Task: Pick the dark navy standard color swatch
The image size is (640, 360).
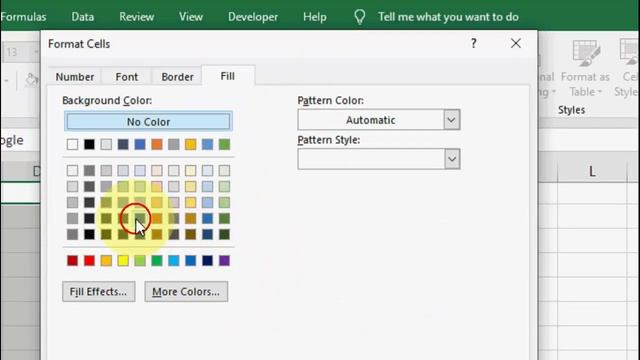Action: [x=207, y=260]
